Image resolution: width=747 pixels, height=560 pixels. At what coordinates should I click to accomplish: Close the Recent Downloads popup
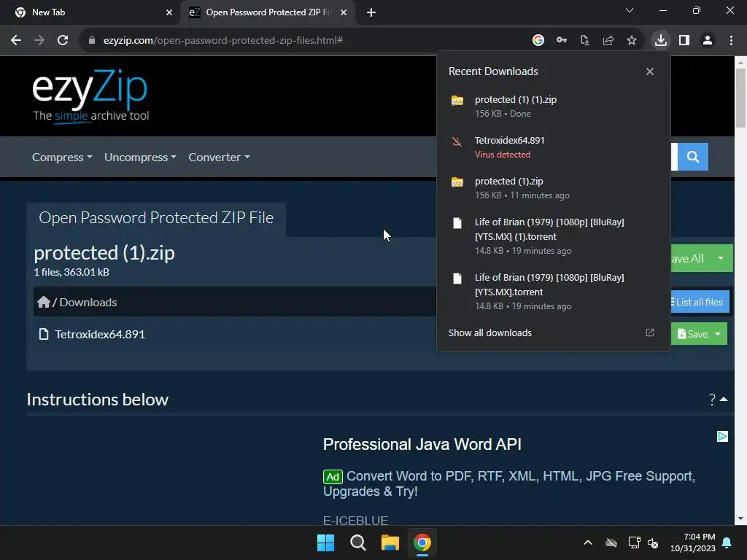[649, 71]
